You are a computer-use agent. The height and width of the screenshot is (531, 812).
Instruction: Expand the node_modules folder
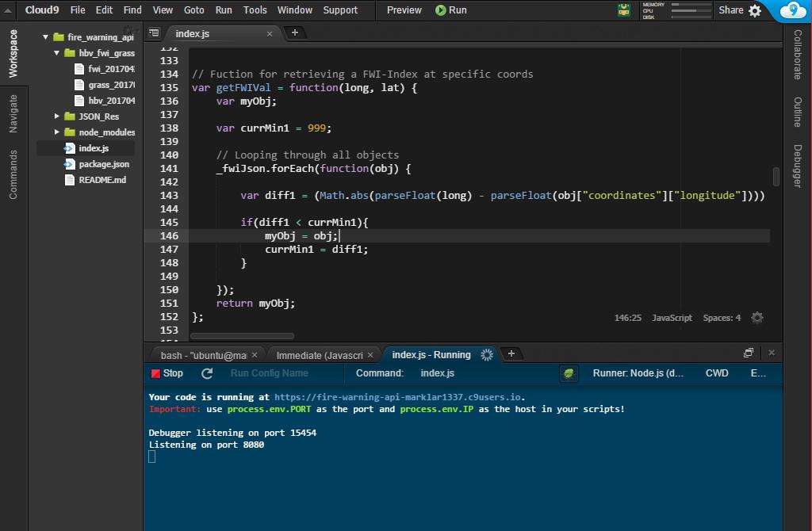(56, 132)
